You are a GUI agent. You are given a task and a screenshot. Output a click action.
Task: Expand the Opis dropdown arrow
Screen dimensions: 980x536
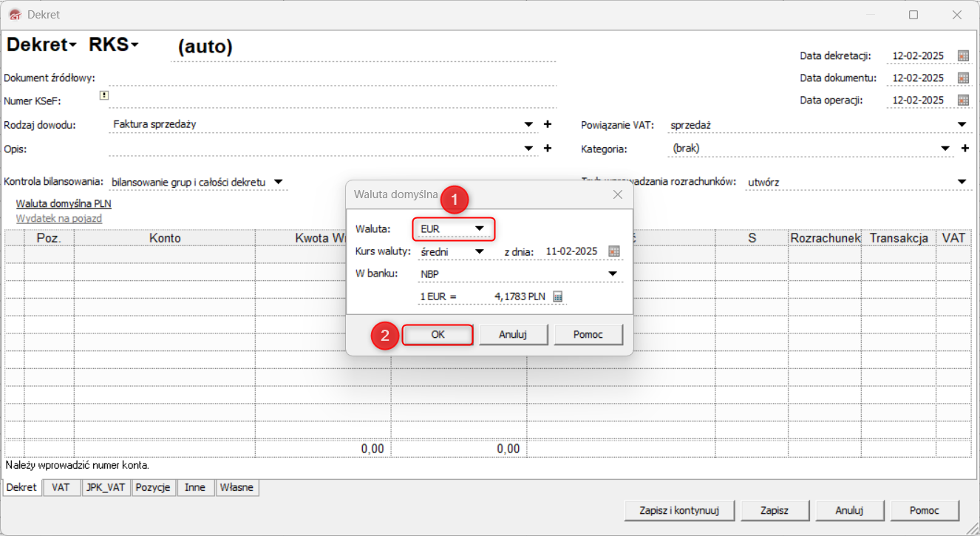[x=528, y=148]
